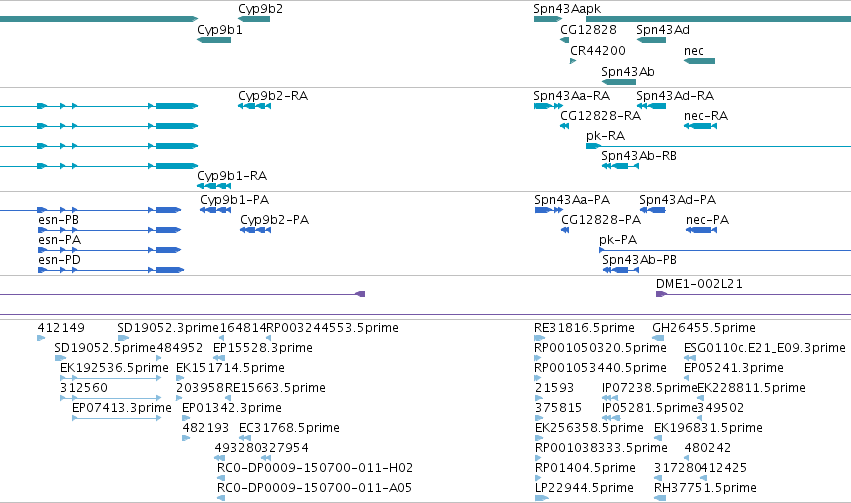The height and width of the screenshot is (503, 851).
Task: Click the EP01342.3prime label
Action: point(232,408)
